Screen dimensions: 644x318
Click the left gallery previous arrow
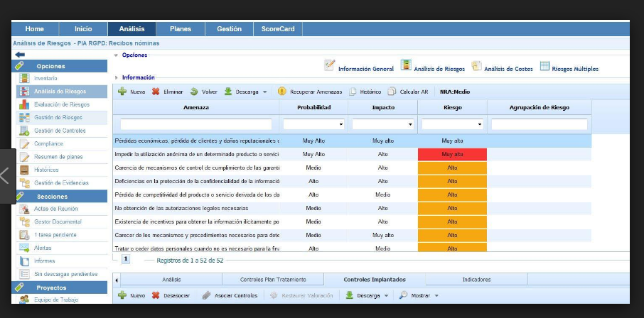point(6,175)
